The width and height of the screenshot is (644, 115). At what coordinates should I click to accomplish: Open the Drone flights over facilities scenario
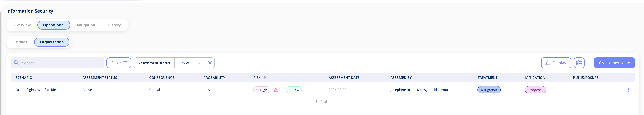[x=37, y=90]
